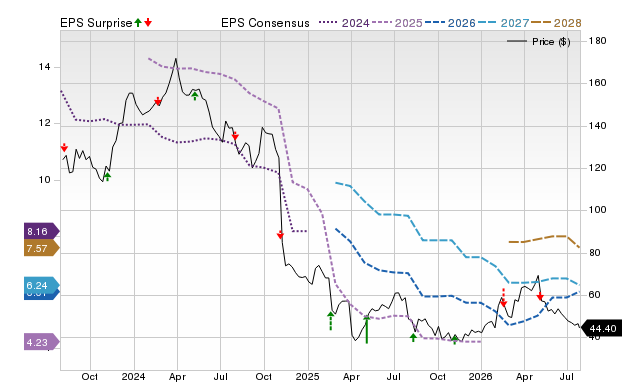Click the 120 label on the right price axis
The height and width of the screenshot is (382, 640).
click(x=597, y=168)
